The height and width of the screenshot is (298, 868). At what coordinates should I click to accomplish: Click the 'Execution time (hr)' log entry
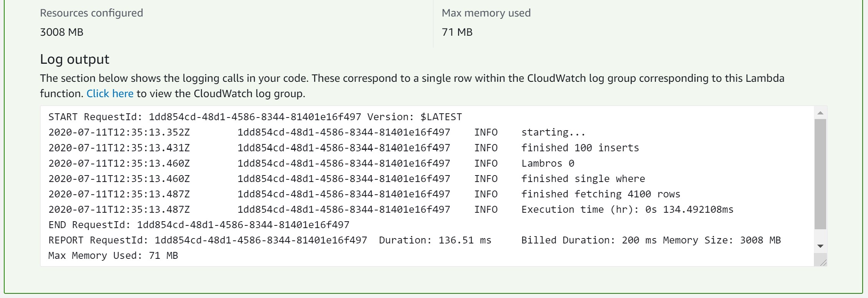627,209
